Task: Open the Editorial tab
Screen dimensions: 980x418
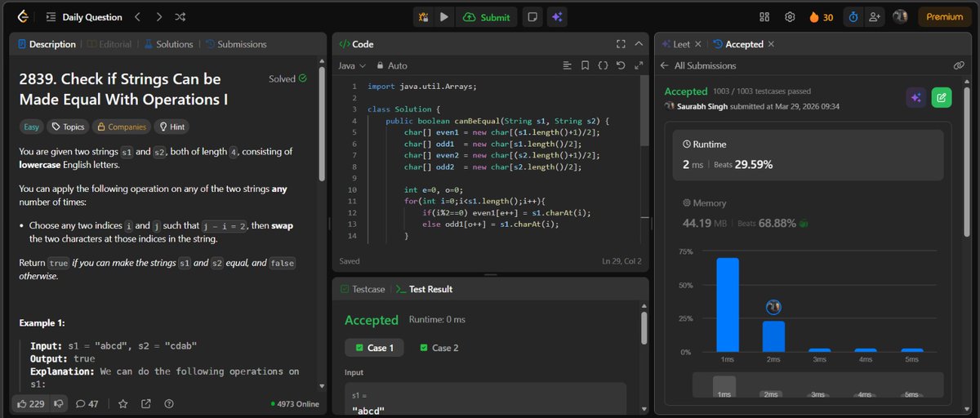Action: pyautogui.click(x=110, y=44)
